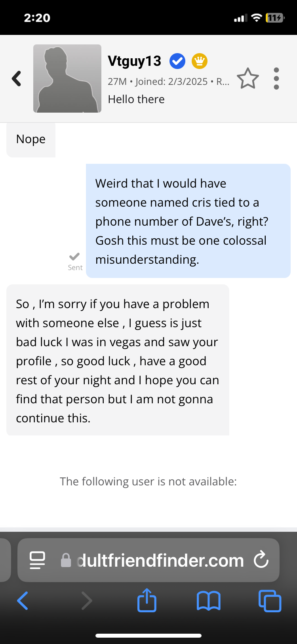The height and width of the screenshot is (644, 297).
Task: Open Safari bookmarks book icon
Action: (x=209, y=600)
